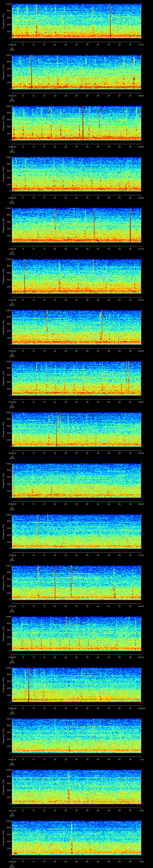Click the 6:01:00 start time label
This screenshot has height=868, width=153.
point(12,810)
